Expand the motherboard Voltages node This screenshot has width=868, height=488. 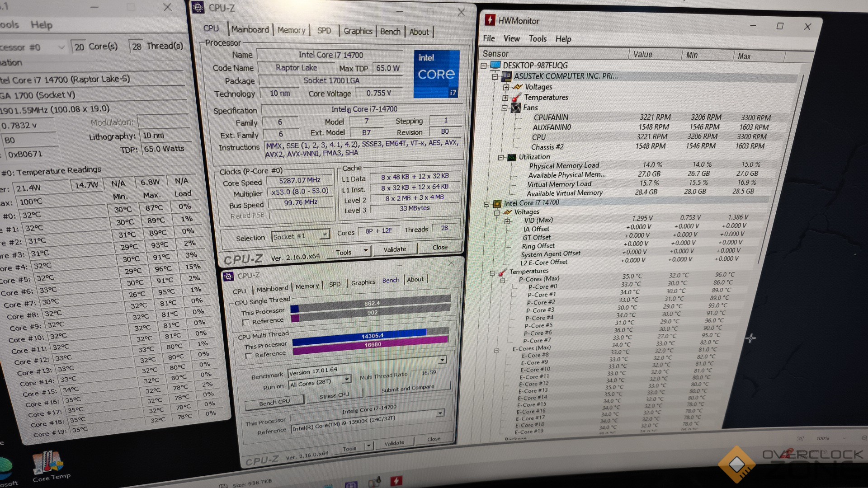point(505,87)
